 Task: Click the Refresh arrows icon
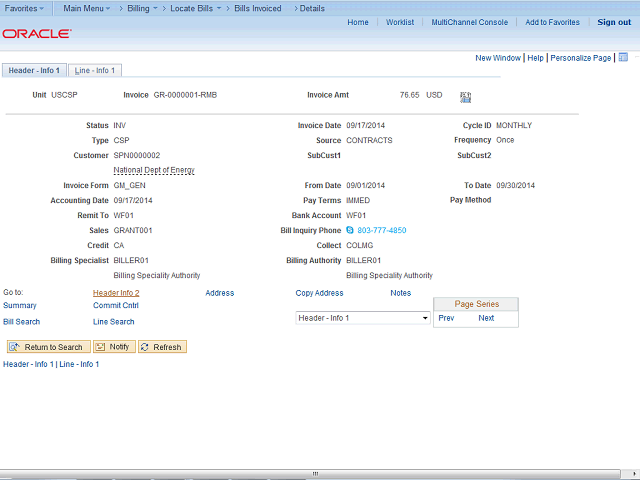click(144, 347)
